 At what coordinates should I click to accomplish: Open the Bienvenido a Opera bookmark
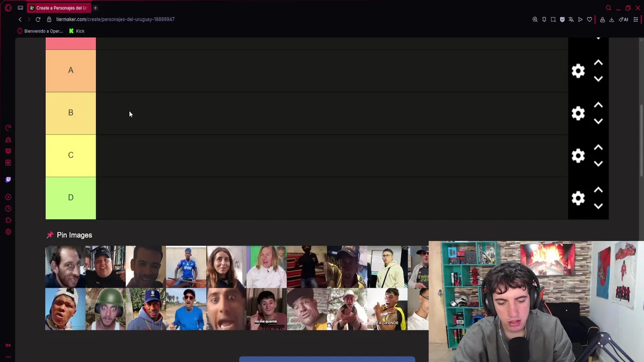click(x=40, y=31)
